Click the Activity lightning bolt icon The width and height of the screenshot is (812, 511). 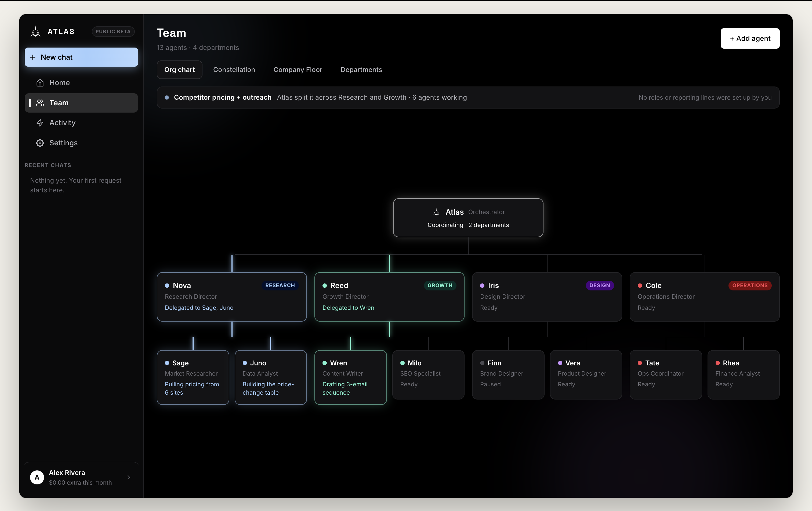[40, 123]
